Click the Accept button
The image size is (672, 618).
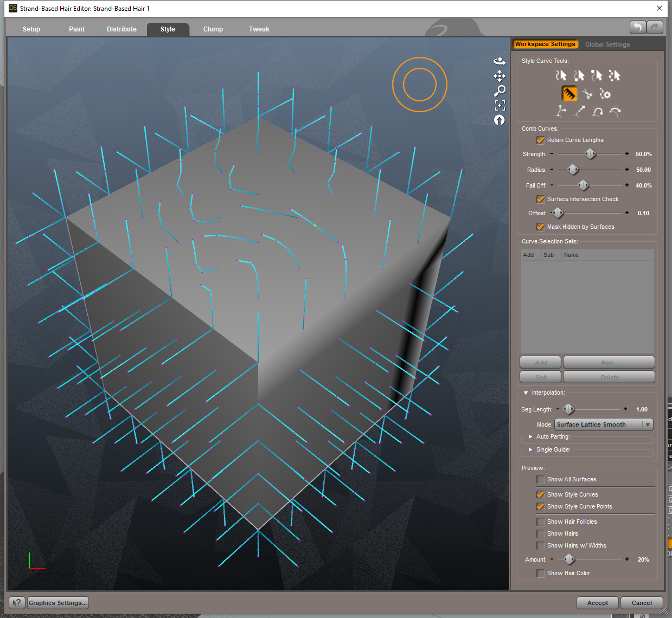coord(598,603)
